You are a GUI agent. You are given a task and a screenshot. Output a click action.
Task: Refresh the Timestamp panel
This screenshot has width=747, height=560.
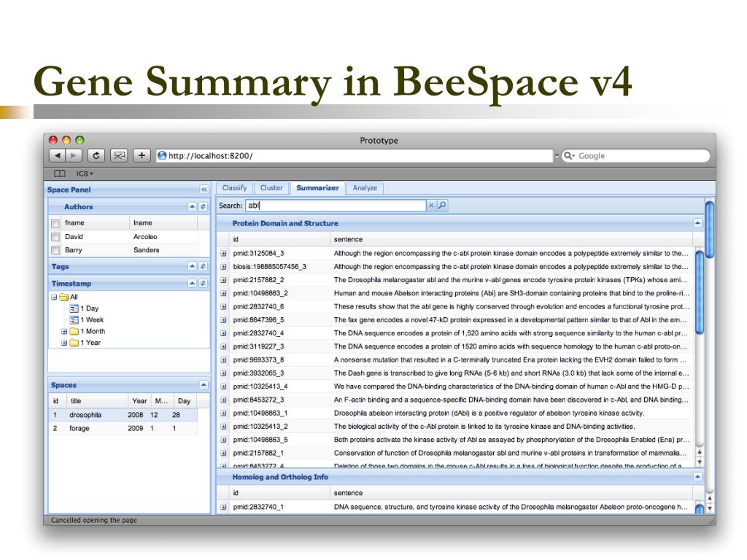tap(203, 284)
